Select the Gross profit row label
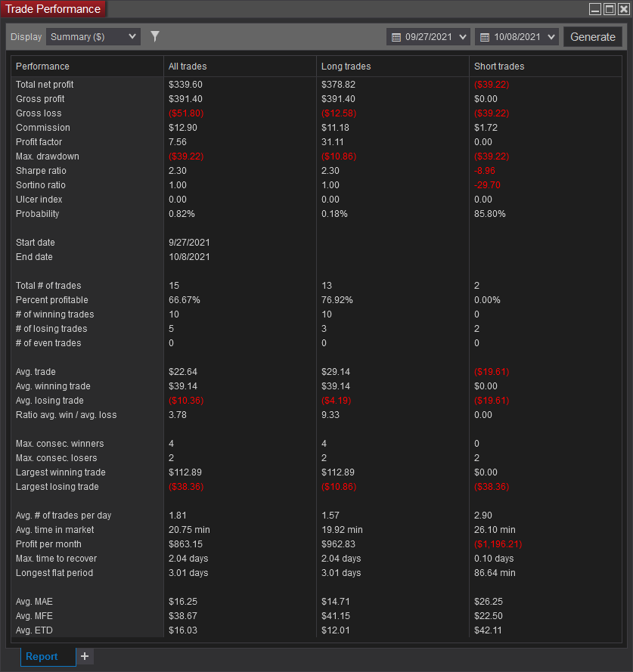633x672 pixels. click(40, 99)
